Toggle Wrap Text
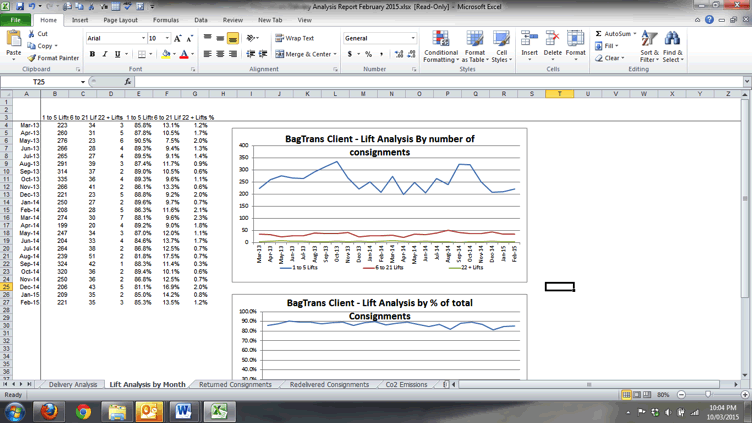The height and width of the screenshot is (423, 752). tap(294, 38)
